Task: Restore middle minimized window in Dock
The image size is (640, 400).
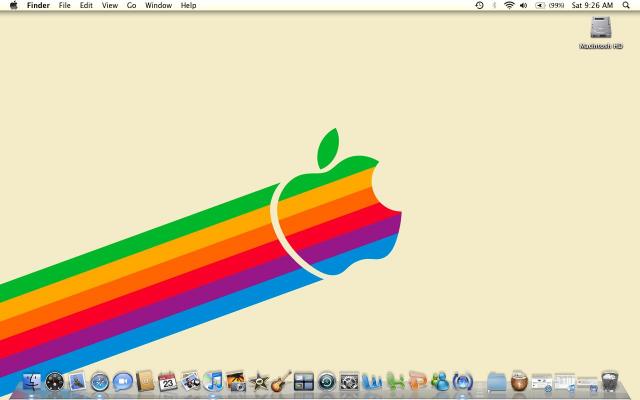Action: [x=564, y=382]
